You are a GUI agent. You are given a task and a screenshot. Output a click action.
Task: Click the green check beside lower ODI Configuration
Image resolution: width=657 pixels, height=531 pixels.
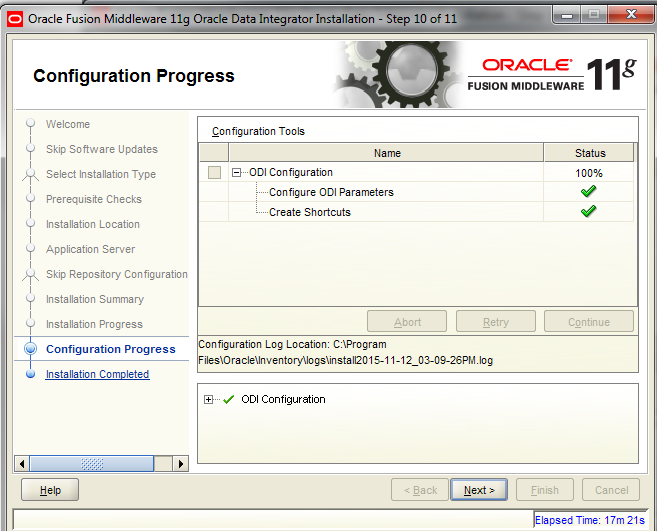229,399
